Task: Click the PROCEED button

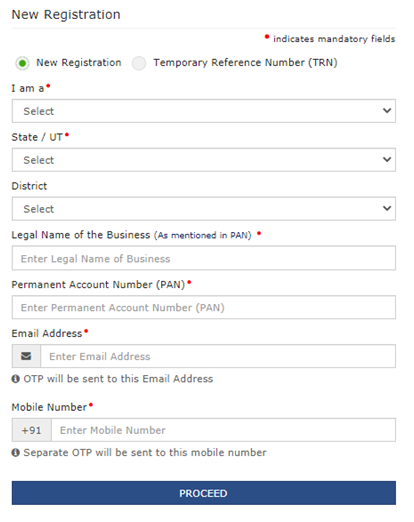Action: point(204,493)
